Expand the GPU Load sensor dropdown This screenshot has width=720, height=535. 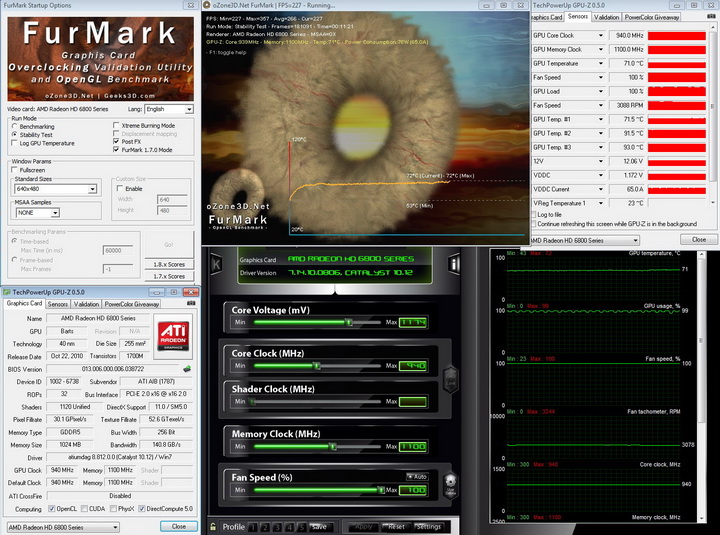click(600, 91)
